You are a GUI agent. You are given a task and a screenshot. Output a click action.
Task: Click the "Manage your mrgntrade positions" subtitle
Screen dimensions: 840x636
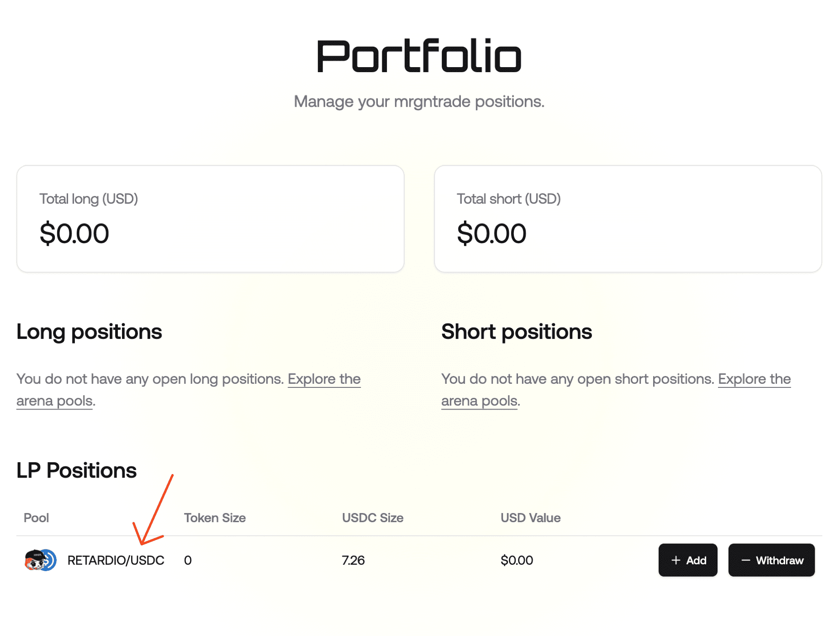tap(419, 102)
